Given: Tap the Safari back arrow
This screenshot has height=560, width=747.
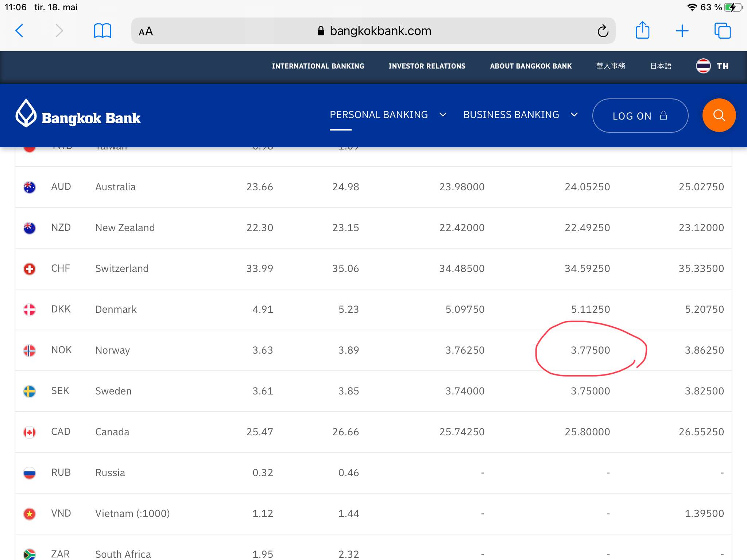Looking at the screenshot, I should 20,31.
